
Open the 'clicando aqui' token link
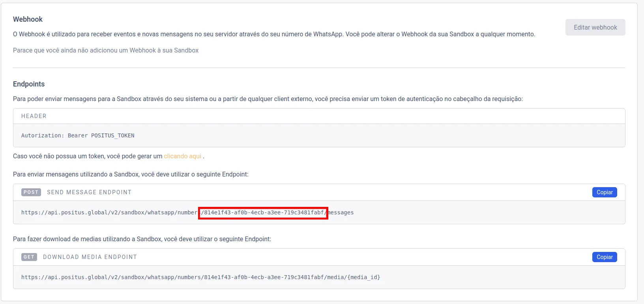tap(183, 156)
